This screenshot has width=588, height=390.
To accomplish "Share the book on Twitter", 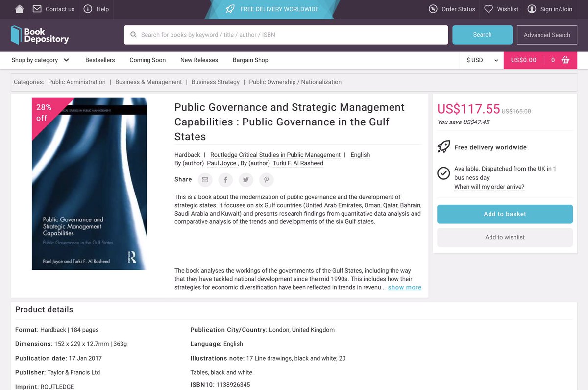I will pyautogui.click(x=245, y=180).
